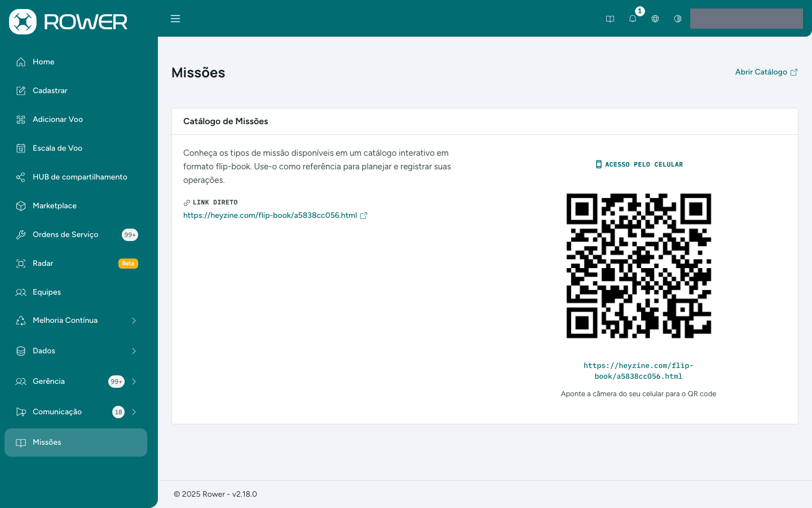This screenshot has width=812, height=508.
Task: Open the heyzine URL under the QR code
Action: [x=638, y=371]
